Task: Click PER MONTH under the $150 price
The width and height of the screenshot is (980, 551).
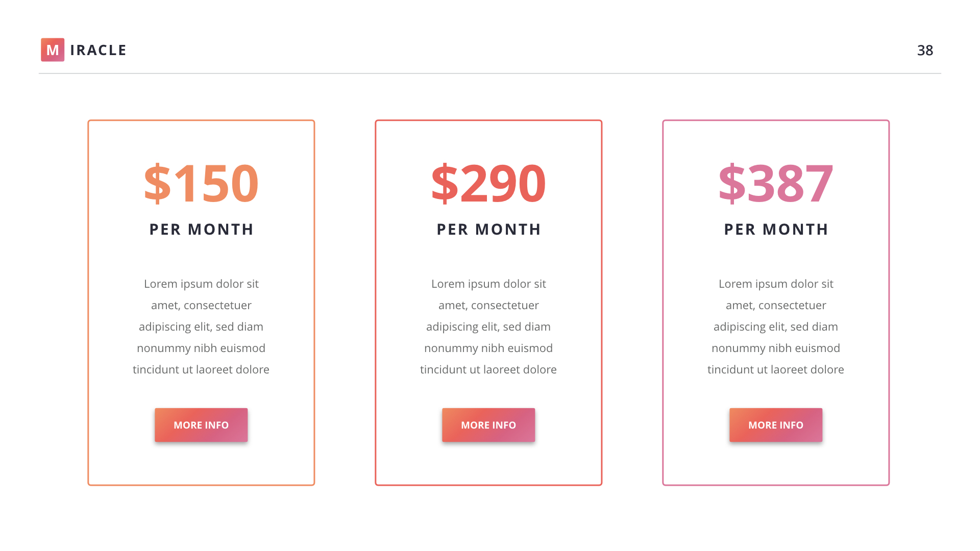Action: click(x=201, y=230)
